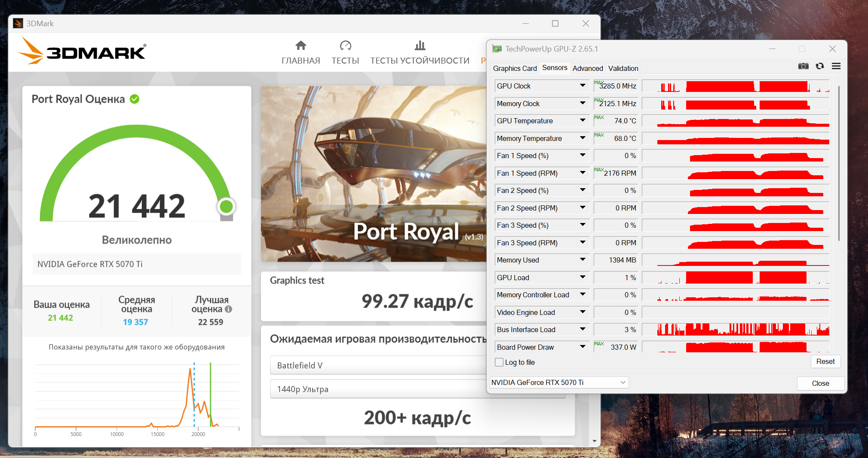Open the Validation tab
Screen dimensions: 868x458
click(x=623, y=68)
